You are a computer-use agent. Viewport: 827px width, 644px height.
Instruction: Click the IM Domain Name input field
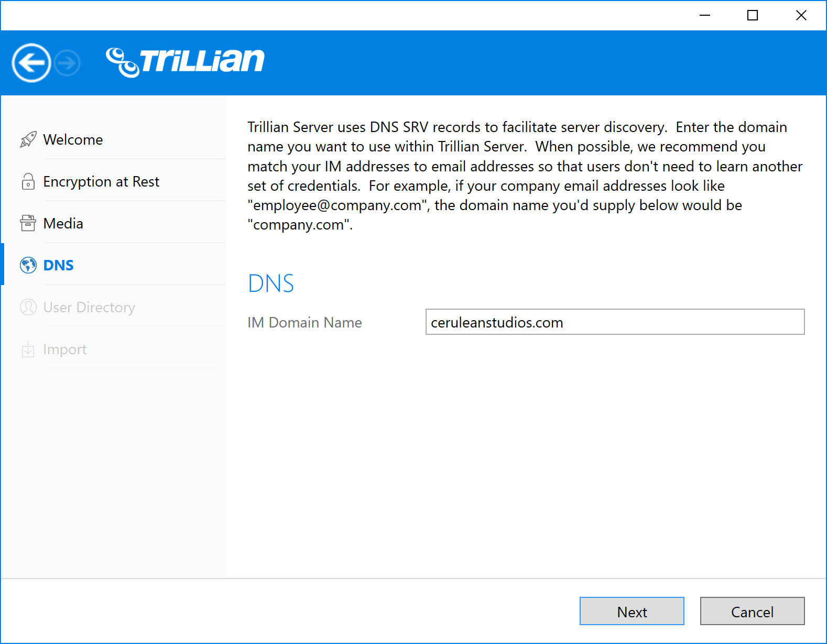tap(615, 322)
